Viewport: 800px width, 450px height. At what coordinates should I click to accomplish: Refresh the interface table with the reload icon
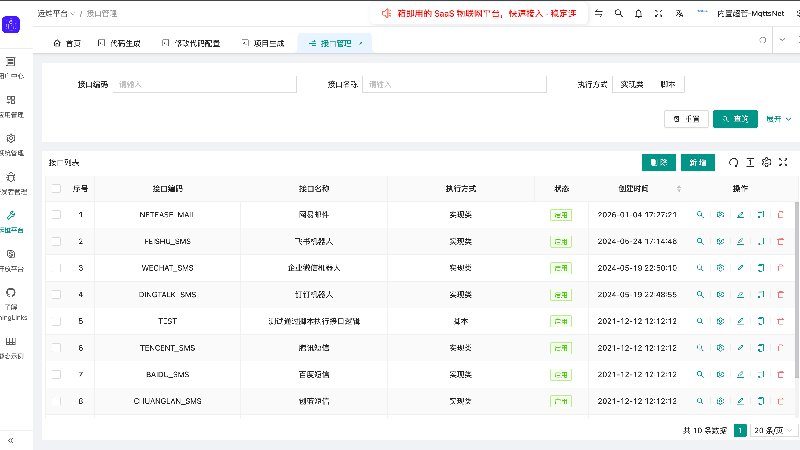[733, 162]
